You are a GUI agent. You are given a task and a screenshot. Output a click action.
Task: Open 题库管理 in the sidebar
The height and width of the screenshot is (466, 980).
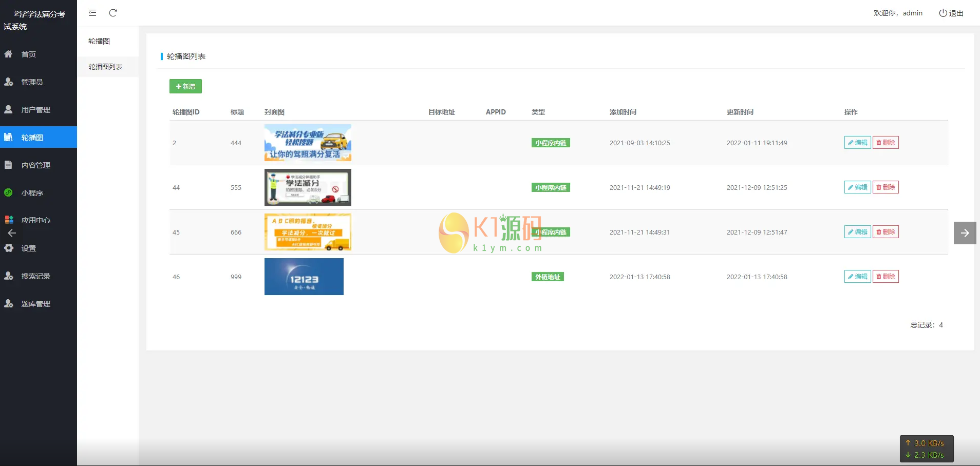click(35, 304)
